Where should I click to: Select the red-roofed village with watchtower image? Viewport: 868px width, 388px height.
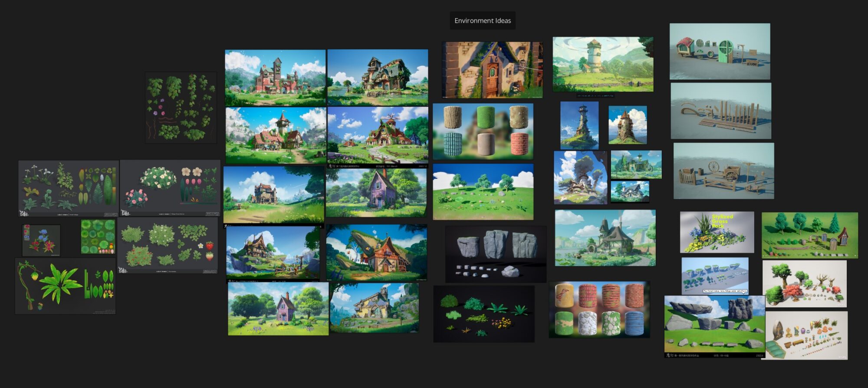point(276,135)
